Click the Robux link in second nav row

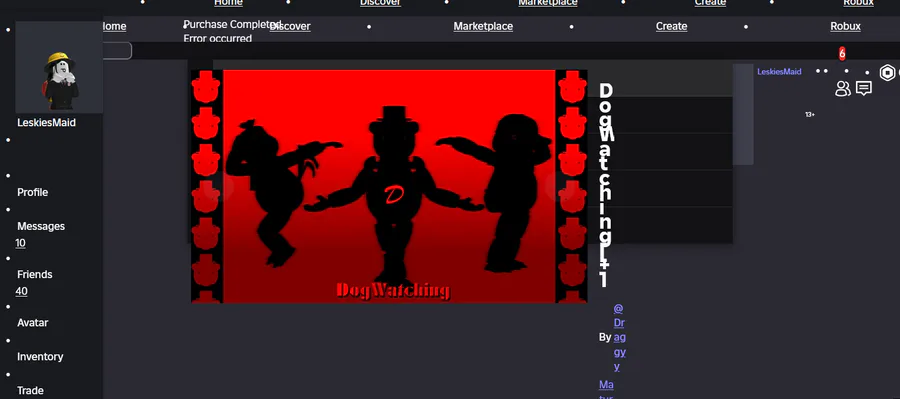pyautogui.click(x=845, y=26)
